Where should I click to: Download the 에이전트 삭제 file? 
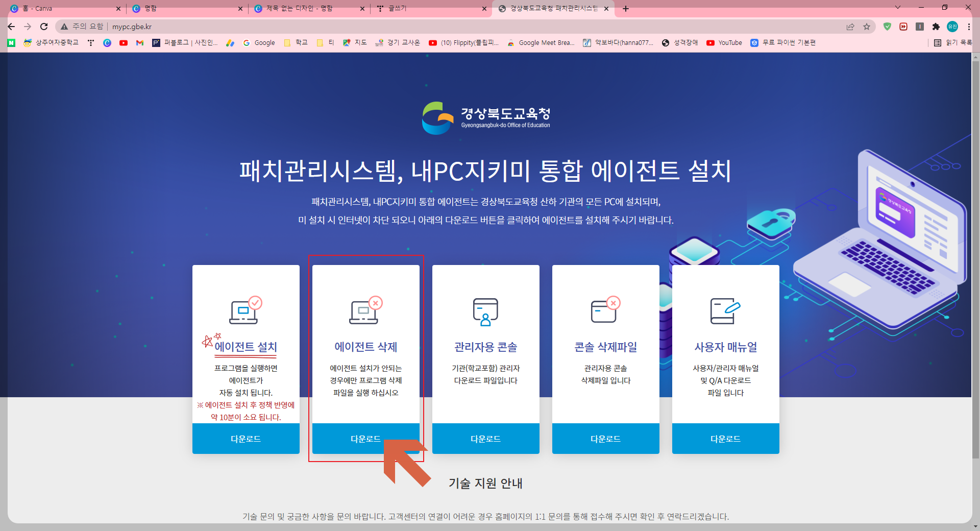tap(366, 439)
